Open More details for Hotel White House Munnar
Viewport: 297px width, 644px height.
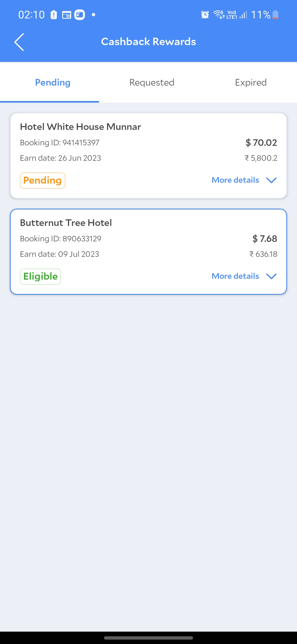coord(235,180)
